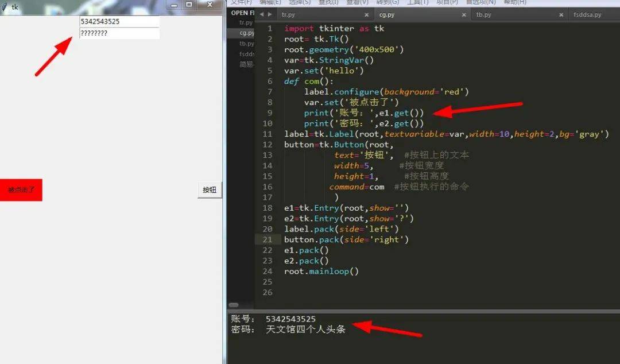This screenshot has width=620, height=364.
Task: Click root.mainloop() code line
Action: point(321,272)
